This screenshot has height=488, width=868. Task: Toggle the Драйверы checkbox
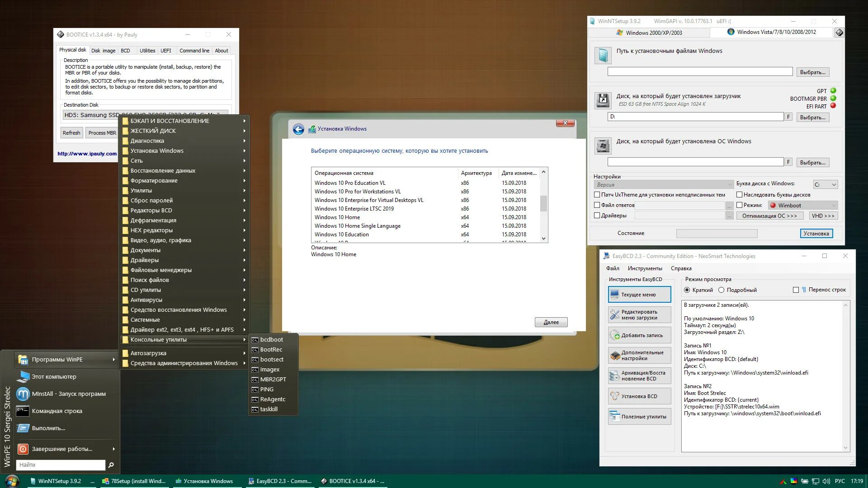pyautogui.click(x=597, y=216)
